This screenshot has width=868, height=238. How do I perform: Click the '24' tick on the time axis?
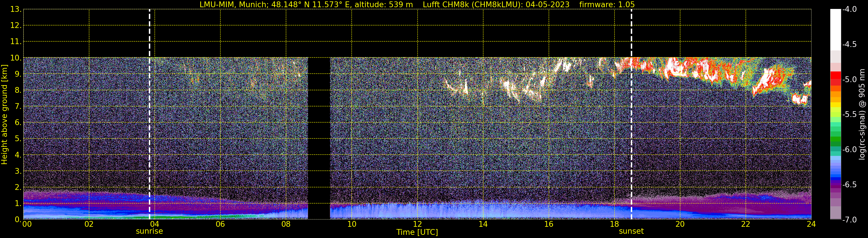811,224
